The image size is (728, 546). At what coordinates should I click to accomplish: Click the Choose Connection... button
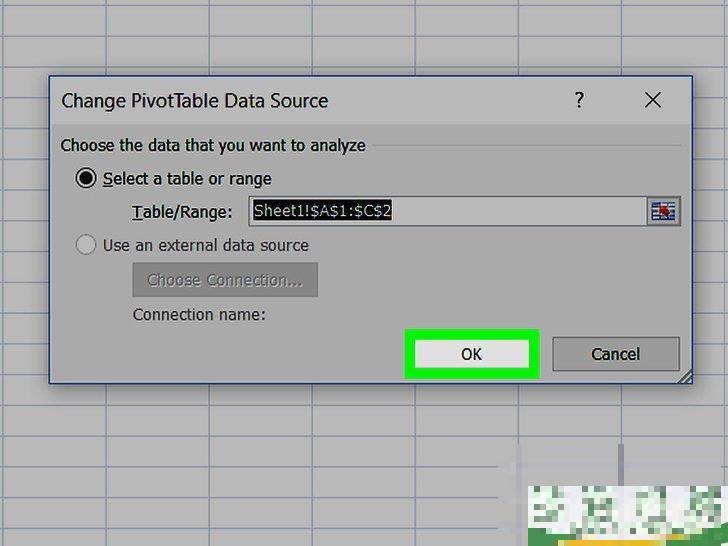click(x=225, y=280)
